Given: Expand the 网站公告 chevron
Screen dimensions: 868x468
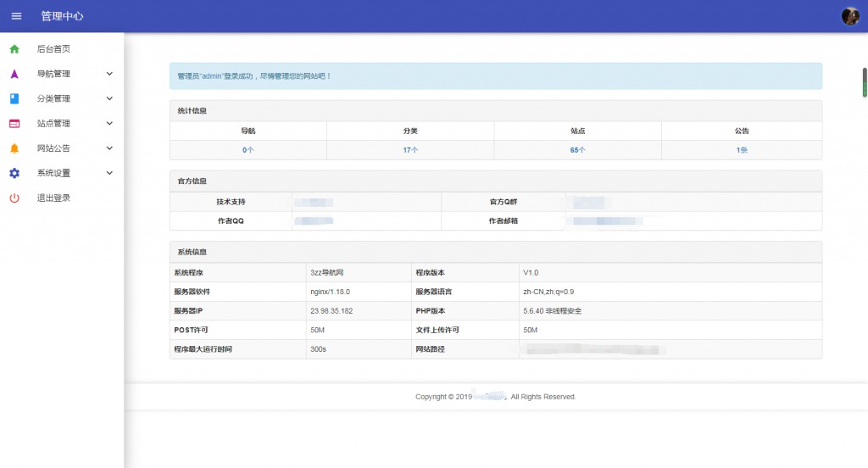Looking at the screenshot, I should coord(109,148).
